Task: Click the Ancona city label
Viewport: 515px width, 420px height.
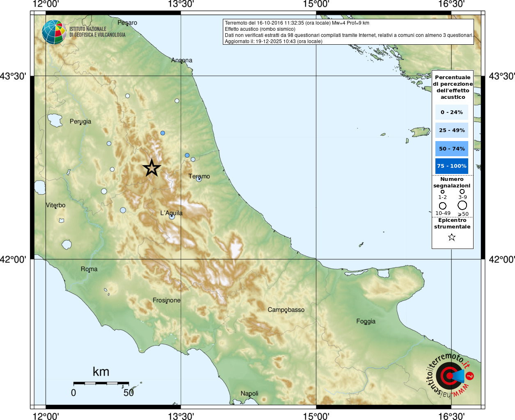Action: click(182, 60)
